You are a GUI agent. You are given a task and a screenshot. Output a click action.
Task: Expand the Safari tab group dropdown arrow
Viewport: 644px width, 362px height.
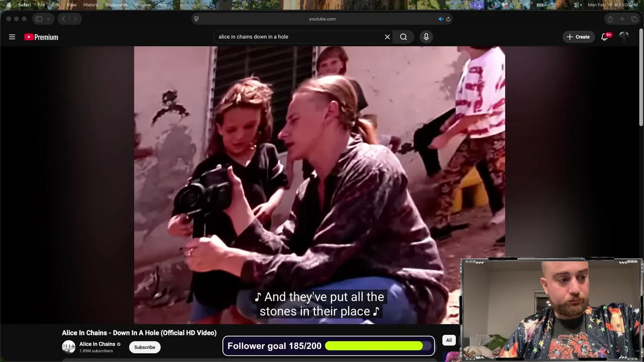click(48, 19)
